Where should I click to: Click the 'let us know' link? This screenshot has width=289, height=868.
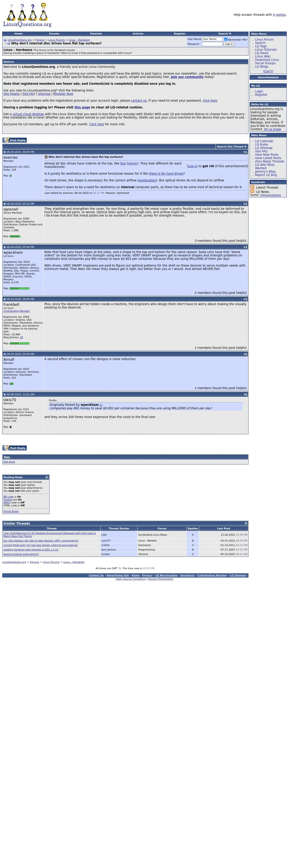pos(272,129)
